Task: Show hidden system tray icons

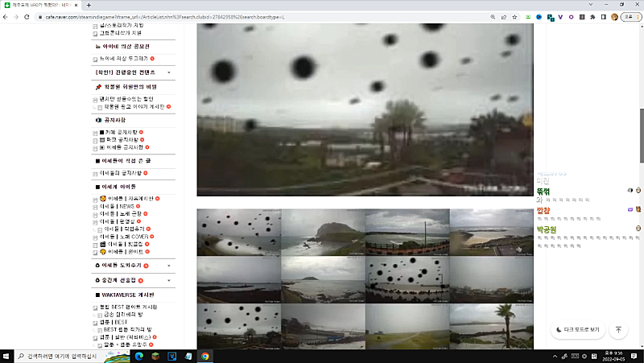Action: (555, 356)
